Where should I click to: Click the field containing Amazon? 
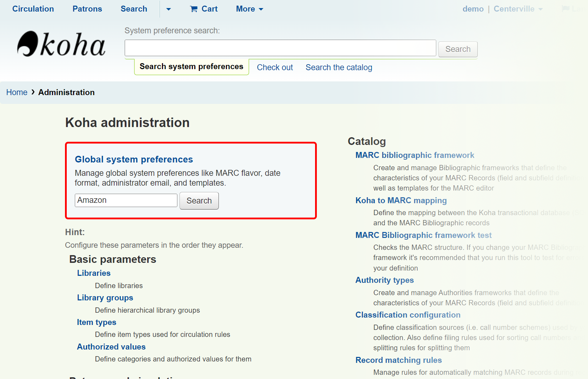pos(126,200)
